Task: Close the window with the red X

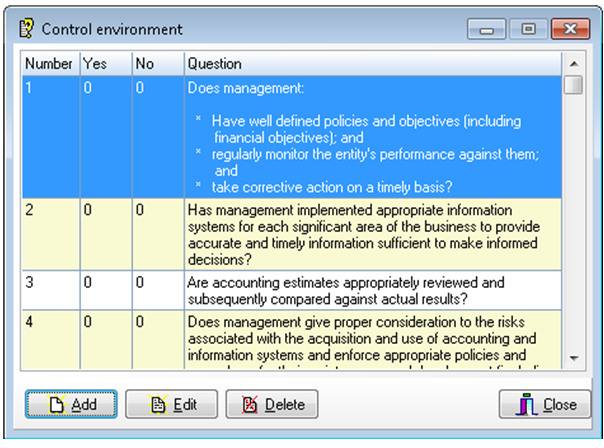Action: [570, 29]
